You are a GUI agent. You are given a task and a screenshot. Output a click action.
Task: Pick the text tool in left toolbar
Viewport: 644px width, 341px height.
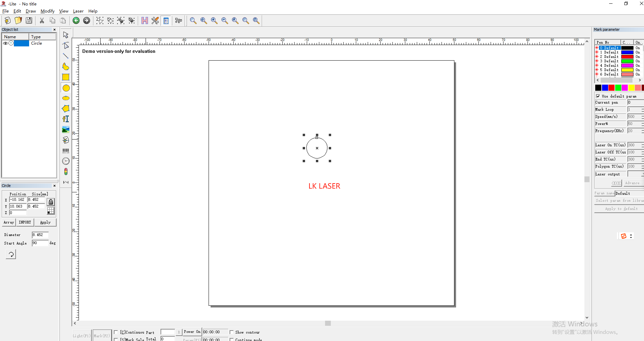(66, 119)
